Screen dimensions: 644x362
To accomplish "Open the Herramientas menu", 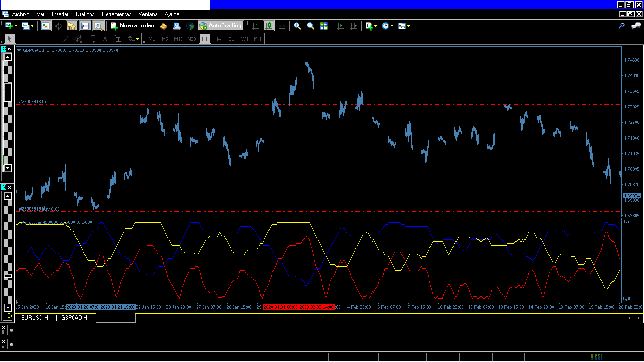I will [116, 14].
